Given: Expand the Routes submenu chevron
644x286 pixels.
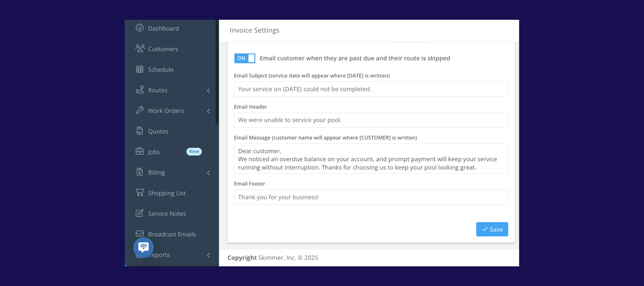Looking at the screenshot, I should point(208,90).
